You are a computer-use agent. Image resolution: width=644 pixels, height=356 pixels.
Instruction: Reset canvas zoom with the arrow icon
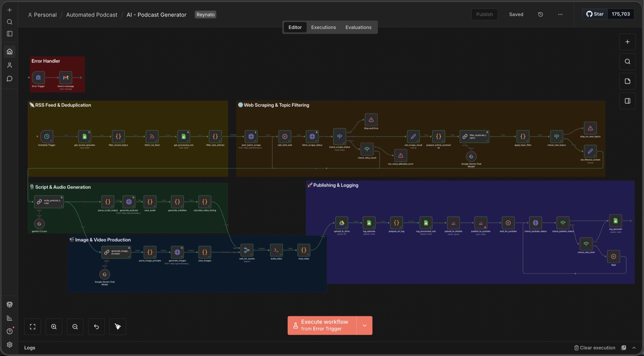[97, 327]
